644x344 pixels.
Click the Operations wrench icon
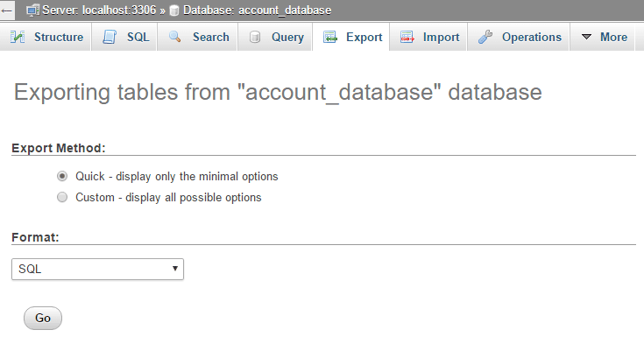[485, 37]
